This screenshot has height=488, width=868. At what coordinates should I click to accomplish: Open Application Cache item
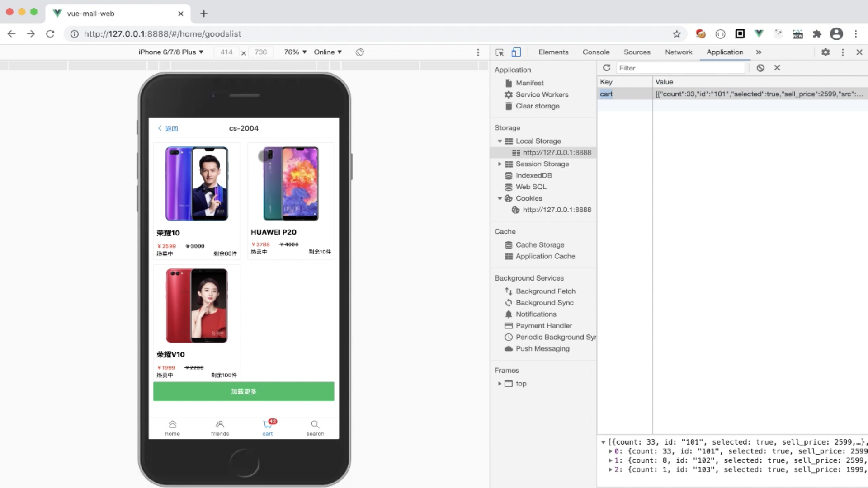coord(545,256)
